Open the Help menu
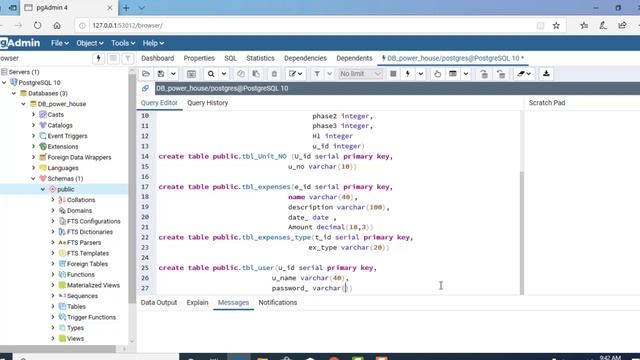The height and width of the screenshot is (360, 640). click(x=153, y=43)
